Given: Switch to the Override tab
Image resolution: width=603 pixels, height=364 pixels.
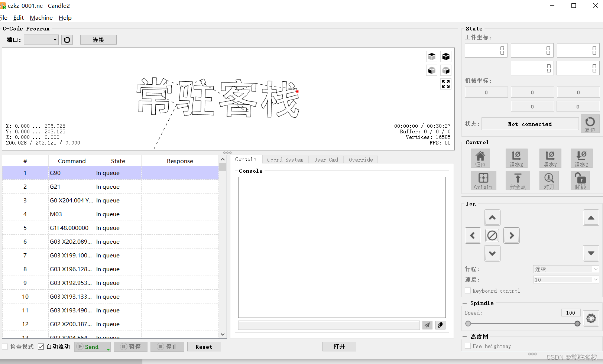Looking at the screenshot, I should pos(361,160).
